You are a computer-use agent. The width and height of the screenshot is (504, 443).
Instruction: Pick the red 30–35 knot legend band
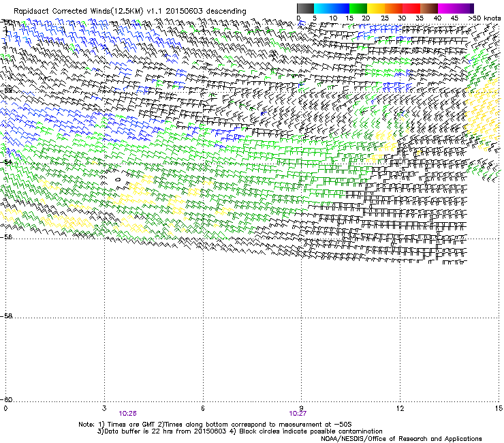[411, 8]
